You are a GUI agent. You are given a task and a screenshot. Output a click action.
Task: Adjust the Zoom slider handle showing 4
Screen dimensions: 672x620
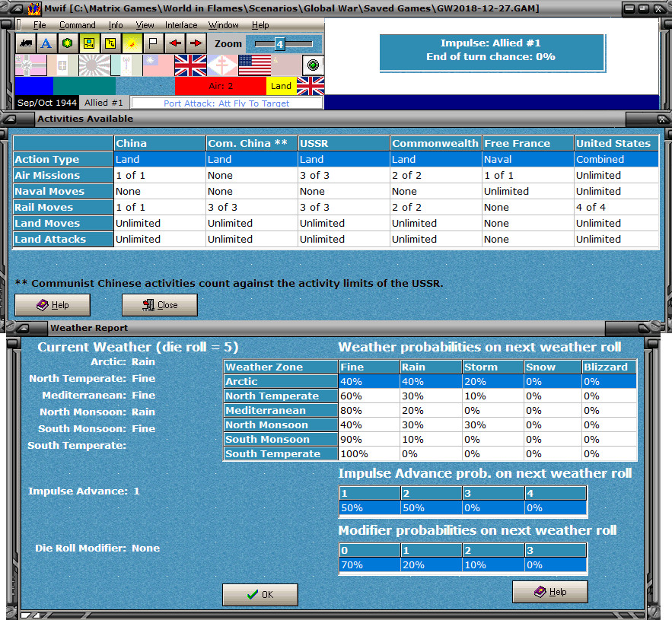[279, 43]
